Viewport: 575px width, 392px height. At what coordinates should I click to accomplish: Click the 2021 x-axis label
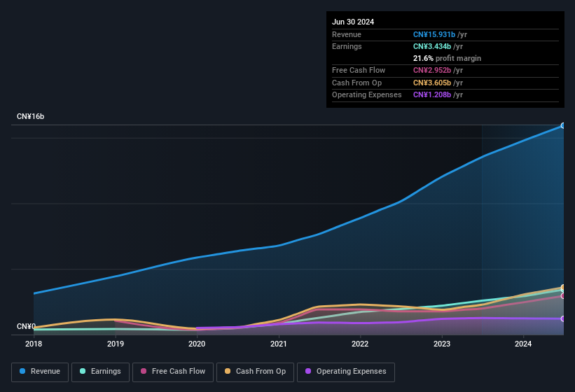[x=279, y=344]
